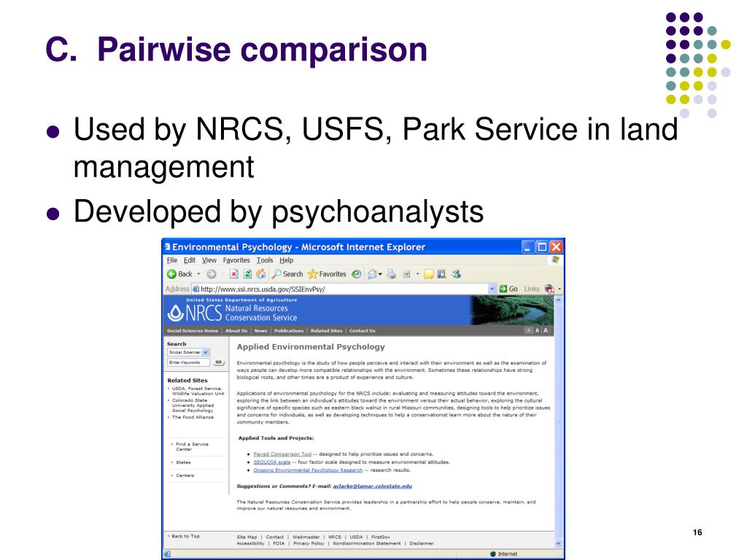Open the Privacy Policy footer link

pyautogui.click(x=309, y=543)
